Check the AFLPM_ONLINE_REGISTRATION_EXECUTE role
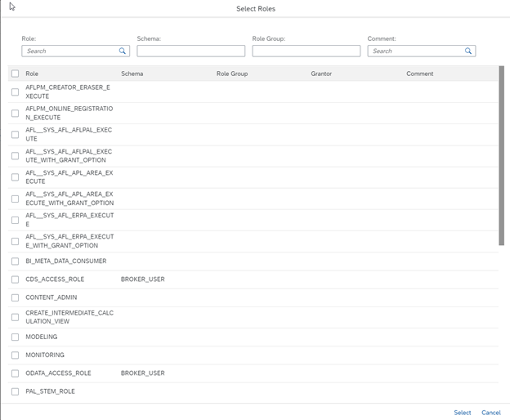This screenshot has height=420, width=510. point(15,113)
